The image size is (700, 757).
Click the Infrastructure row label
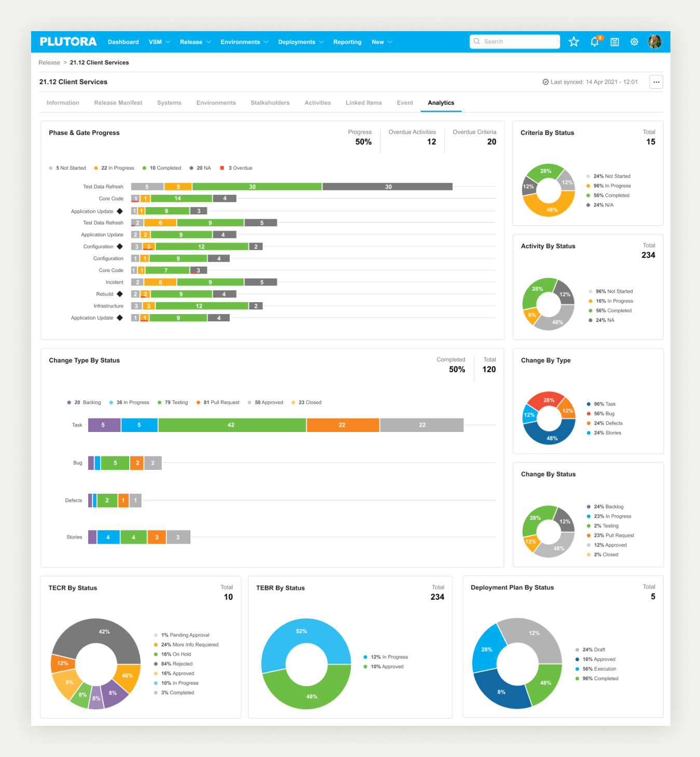coord(108,306)
